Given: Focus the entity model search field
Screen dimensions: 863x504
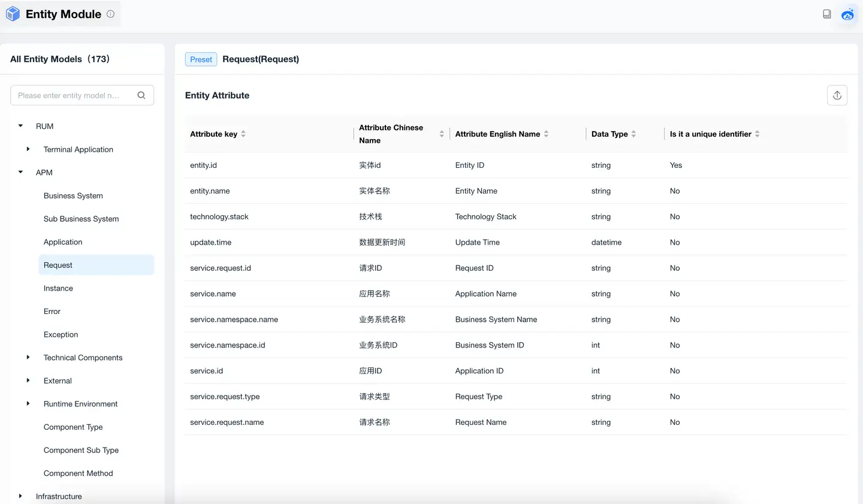Looking at the screenshot, I should click(x=72, y=95).
